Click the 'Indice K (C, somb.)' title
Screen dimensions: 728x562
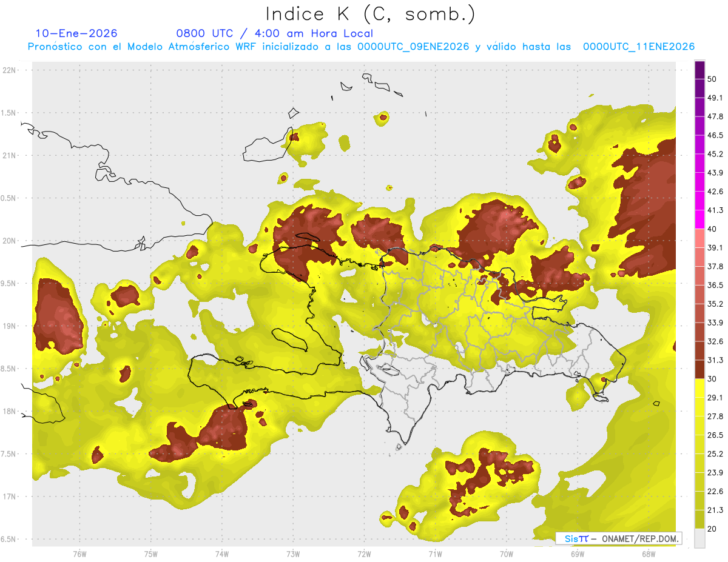coord(370,14)
